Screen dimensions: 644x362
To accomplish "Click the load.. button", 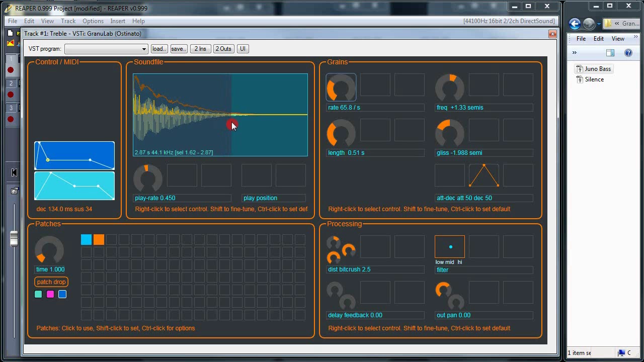I will [x=159, y=49].
